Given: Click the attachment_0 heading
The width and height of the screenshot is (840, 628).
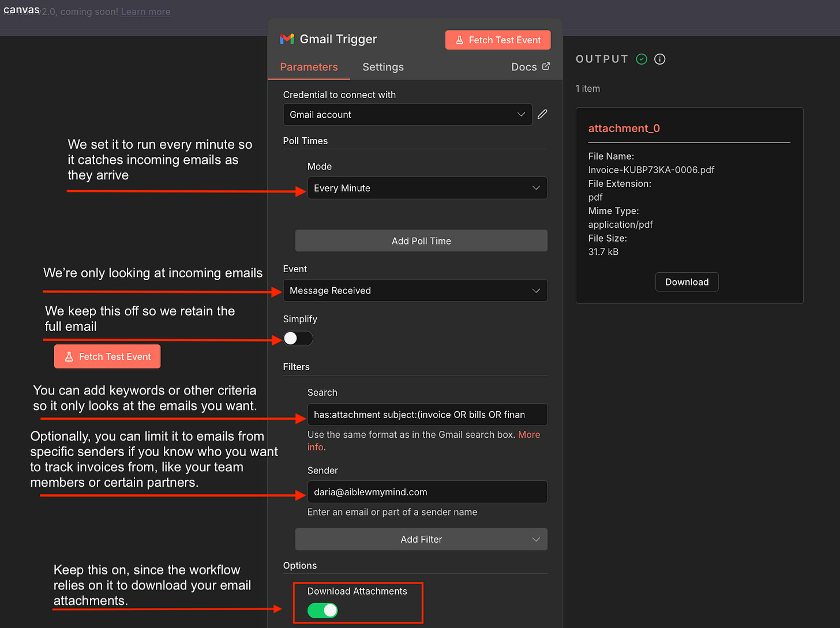Looking at the screenshot, I should [x=624, y=128].
